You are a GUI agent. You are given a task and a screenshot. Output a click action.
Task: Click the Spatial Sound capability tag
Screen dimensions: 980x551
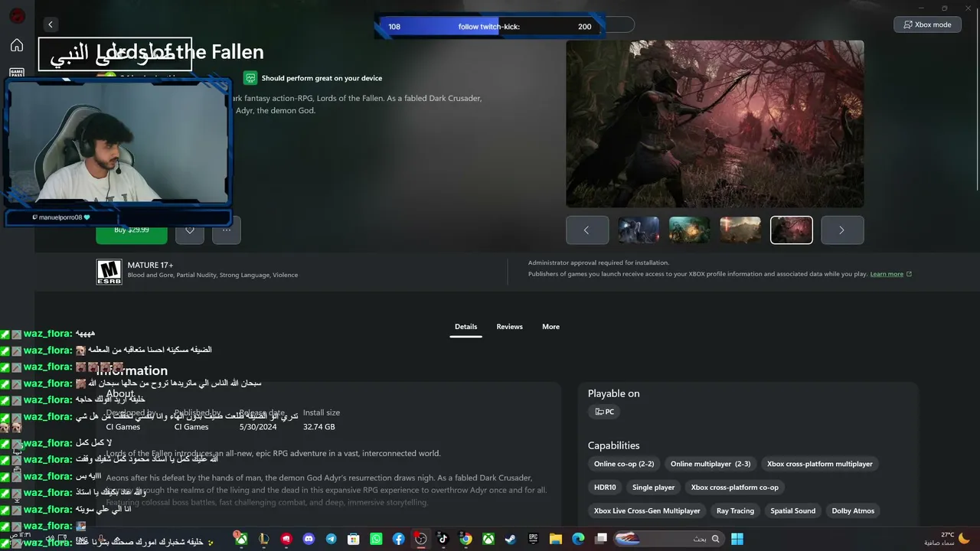tap(793, 511)
